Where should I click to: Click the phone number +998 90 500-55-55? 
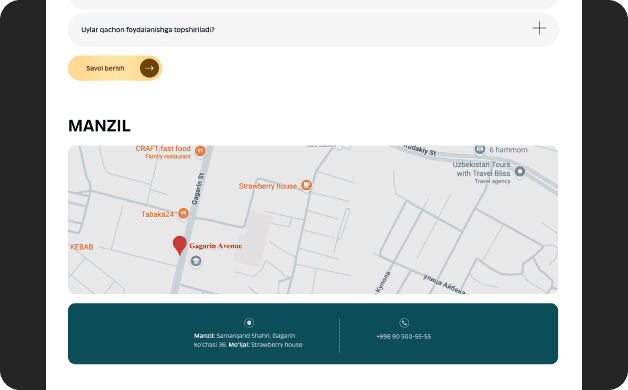[x=404, y=337]
